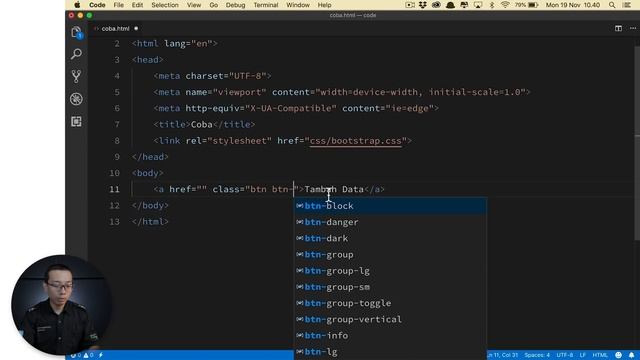Viewport: 640px width, 360px height.
Task: Click line number 11 in the gutter
Action: (x=114, y=189)
